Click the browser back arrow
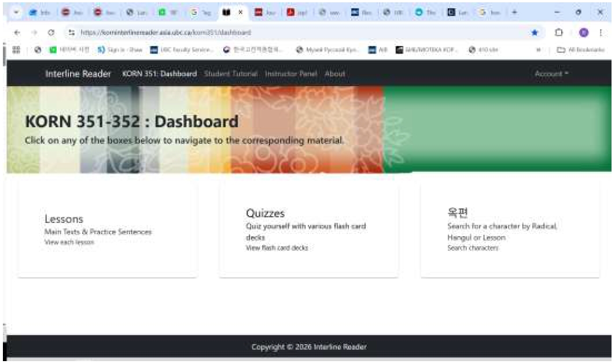 tap(16, 33)
